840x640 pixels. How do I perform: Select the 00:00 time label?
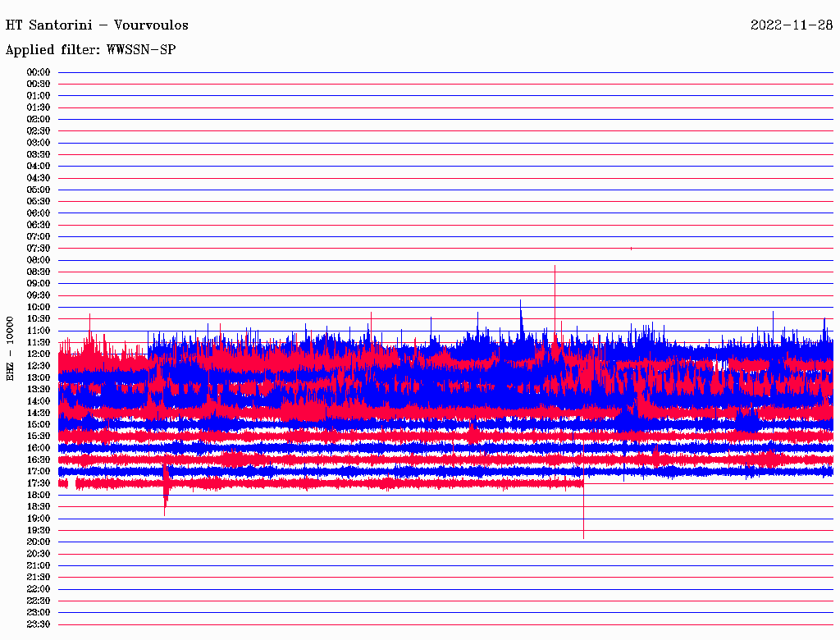tap(39, 72)
